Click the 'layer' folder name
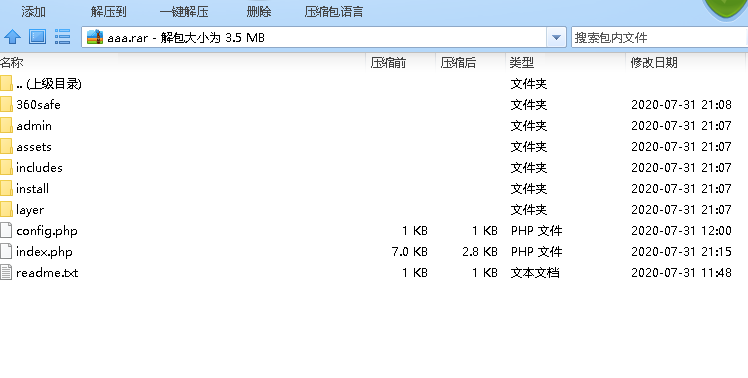Image resolution: width=748 pixels, height=378 pixels. [30, 210]
